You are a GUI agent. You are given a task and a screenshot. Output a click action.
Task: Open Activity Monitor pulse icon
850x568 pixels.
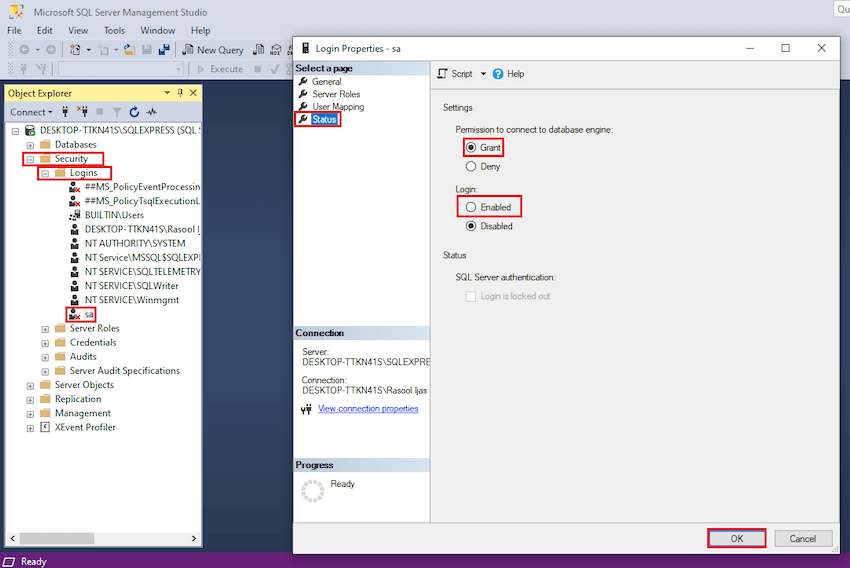(152, 112)
